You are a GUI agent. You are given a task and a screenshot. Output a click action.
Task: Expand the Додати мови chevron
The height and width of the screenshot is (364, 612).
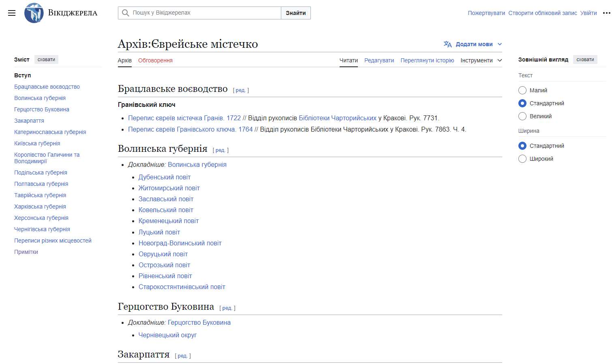pyautogui.click(x=500, y=44)
